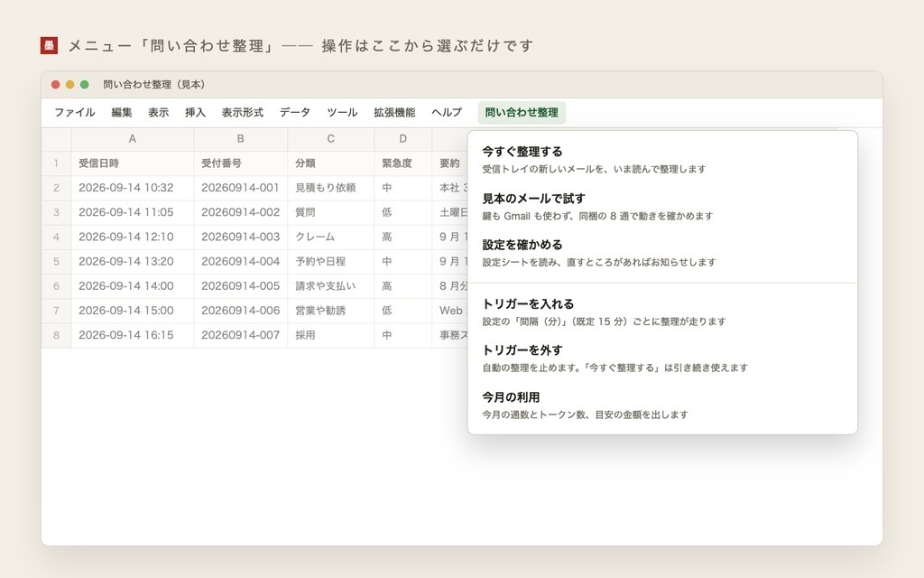The image size is (924, 578).
Task: Click the red 墨 logo icon
Action: pyautogui.click(x=49, y=45)
